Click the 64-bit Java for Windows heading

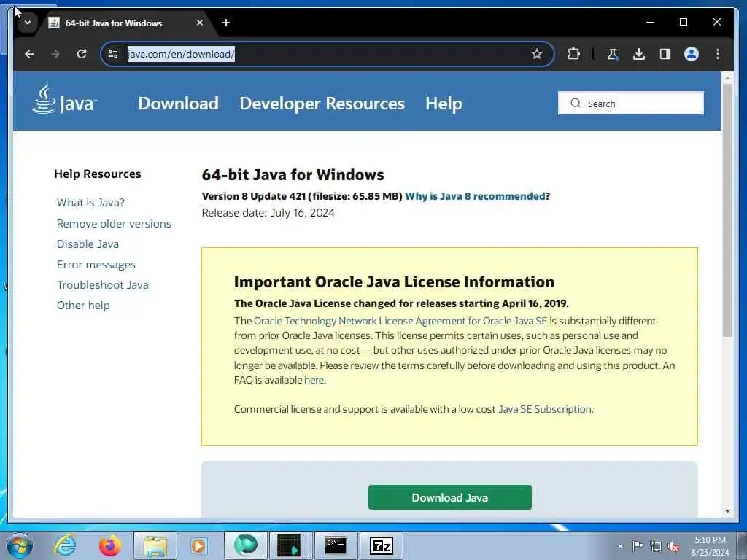point(293,175)
